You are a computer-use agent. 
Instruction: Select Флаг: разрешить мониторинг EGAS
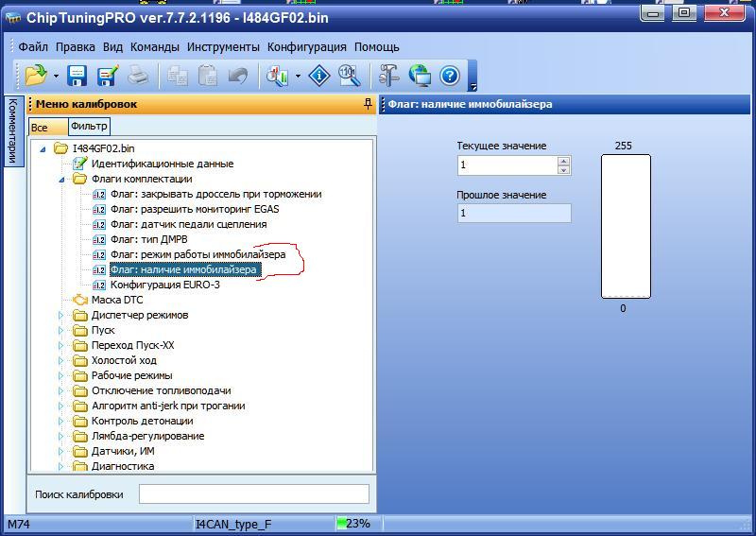195,209
